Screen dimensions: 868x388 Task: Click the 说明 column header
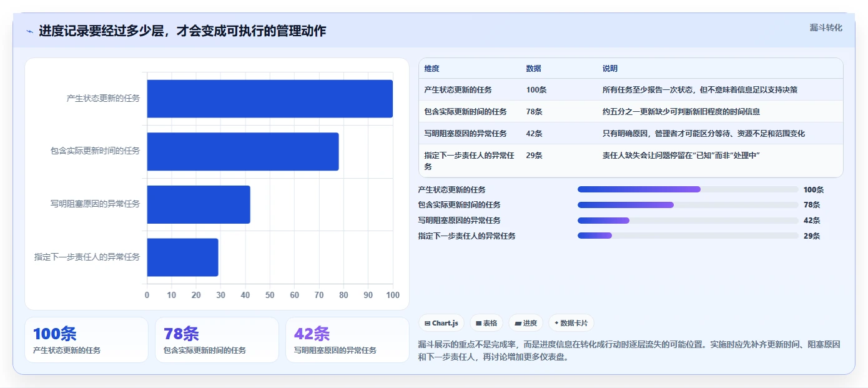(610, 69)
